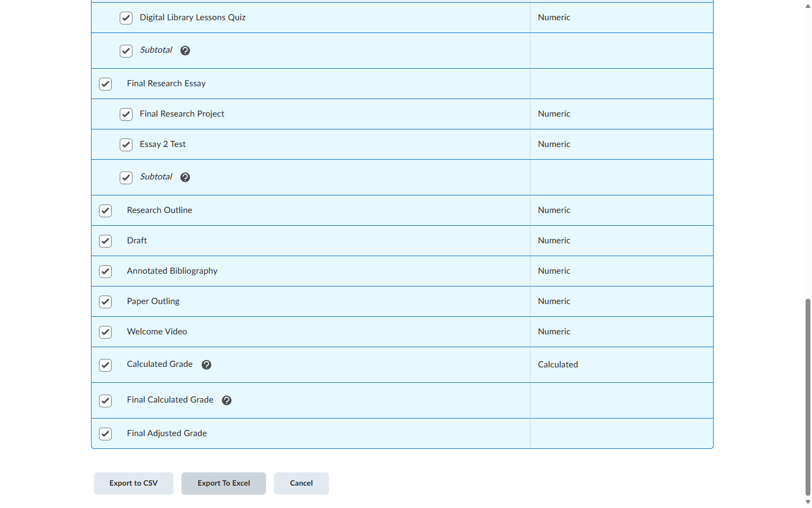Click the 'Final Research Essay' category text
The image size is (812, 508).
pos(166,84)
